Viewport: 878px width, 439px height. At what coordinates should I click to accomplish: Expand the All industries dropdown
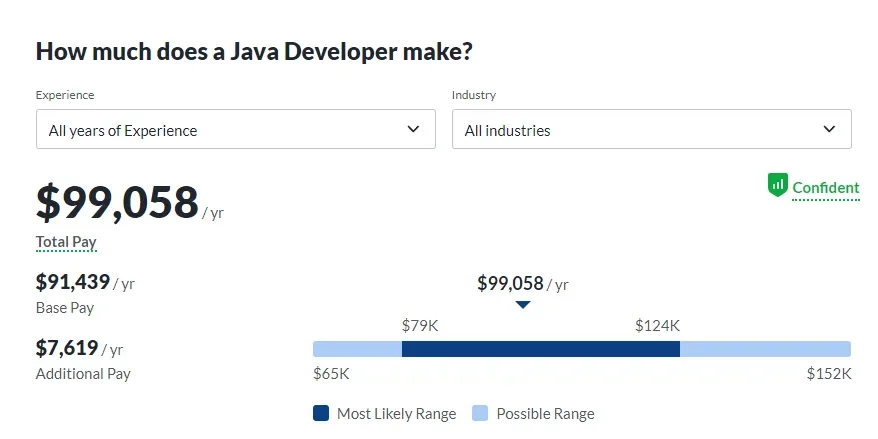651,130
